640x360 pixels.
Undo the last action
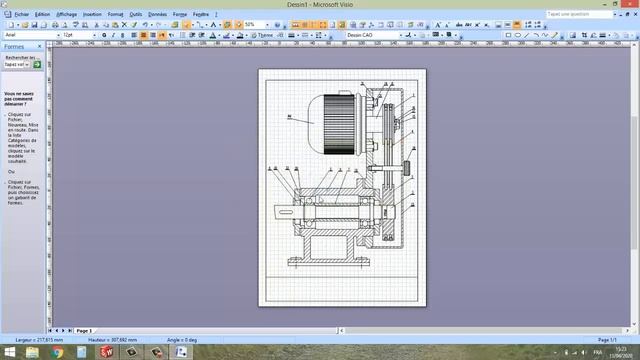coord(145,25)
